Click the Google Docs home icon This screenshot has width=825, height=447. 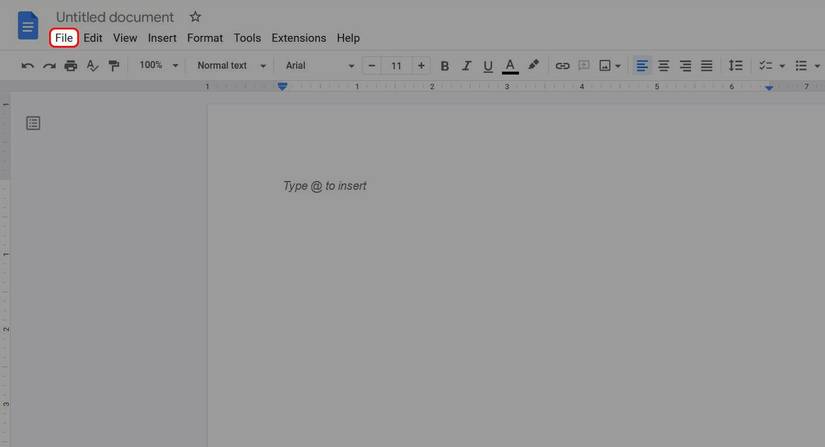tap(28, 26)
